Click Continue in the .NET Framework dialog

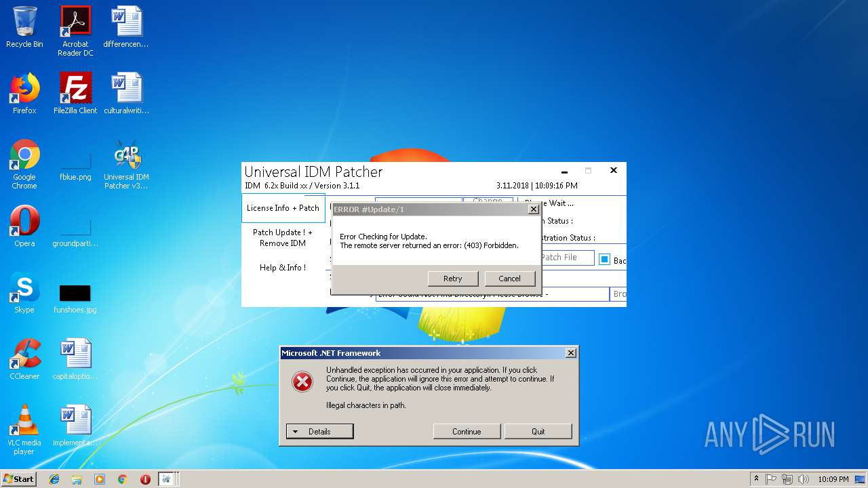467,431
